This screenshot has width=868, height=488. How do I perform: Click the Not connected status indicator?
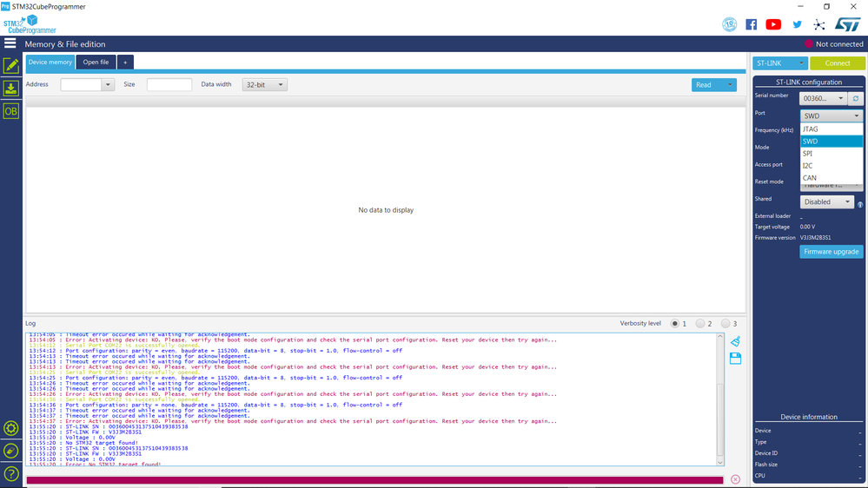pyautogui.click(x=833, y=44)
